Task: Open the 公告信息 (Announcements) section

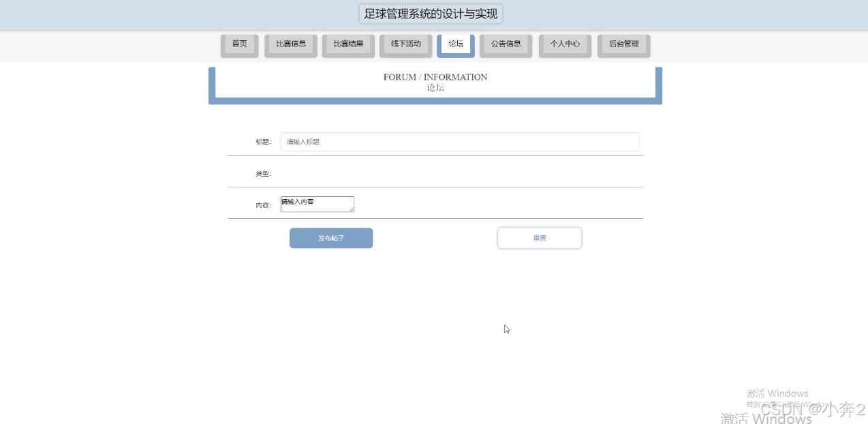Action: pos(506,44)
